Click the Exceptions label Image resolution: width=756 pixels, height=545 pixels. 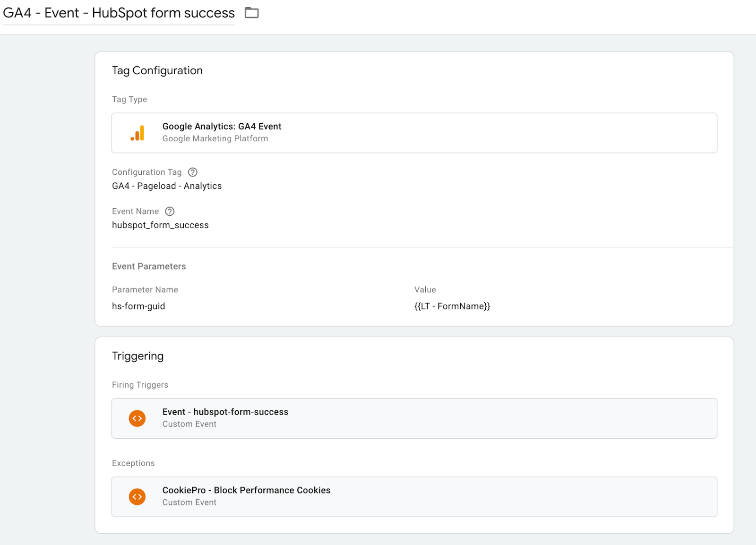pyautogui.click(x=133, y=463)
